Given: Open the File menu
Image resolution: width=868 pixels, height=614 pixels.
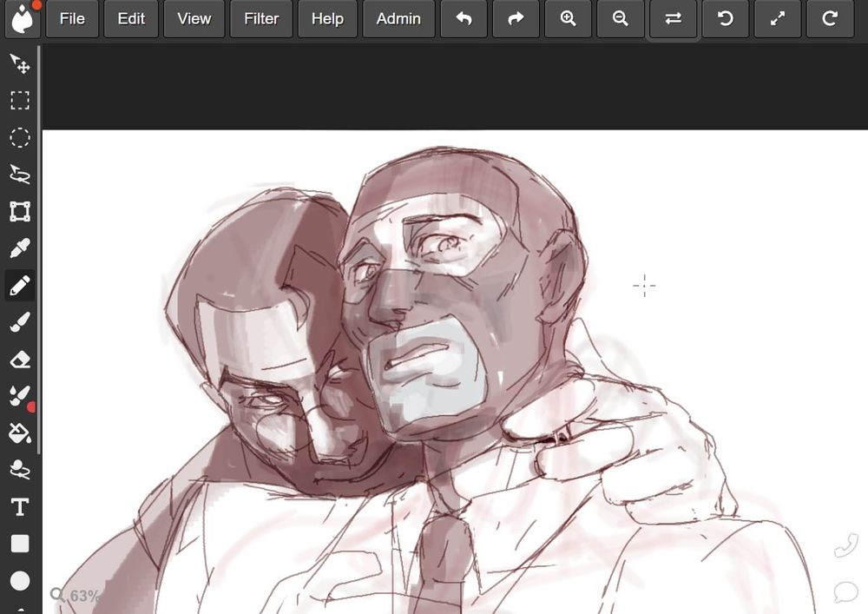Looking at the screenshot, I should pos(72,19).
